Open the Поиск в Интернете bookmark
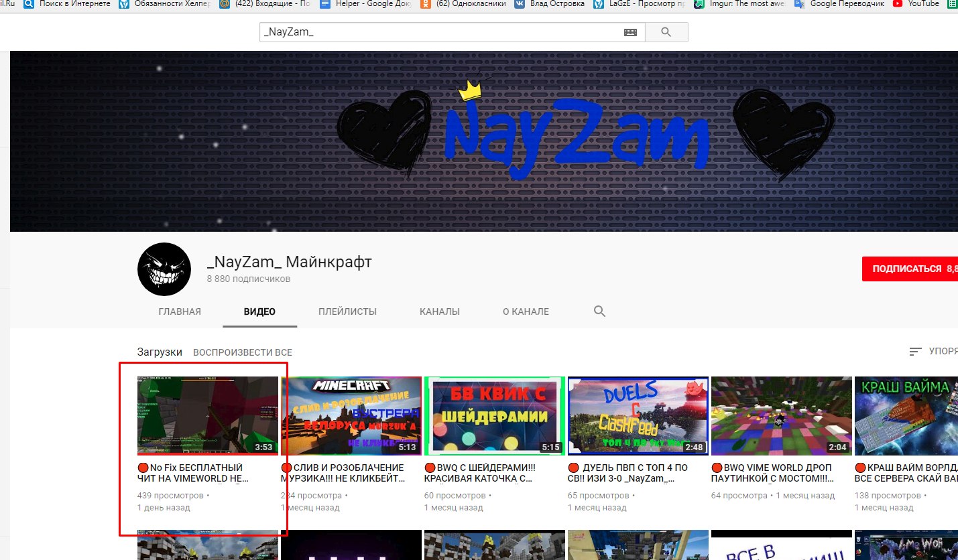The image size is (958, 560). click(66, 4)
